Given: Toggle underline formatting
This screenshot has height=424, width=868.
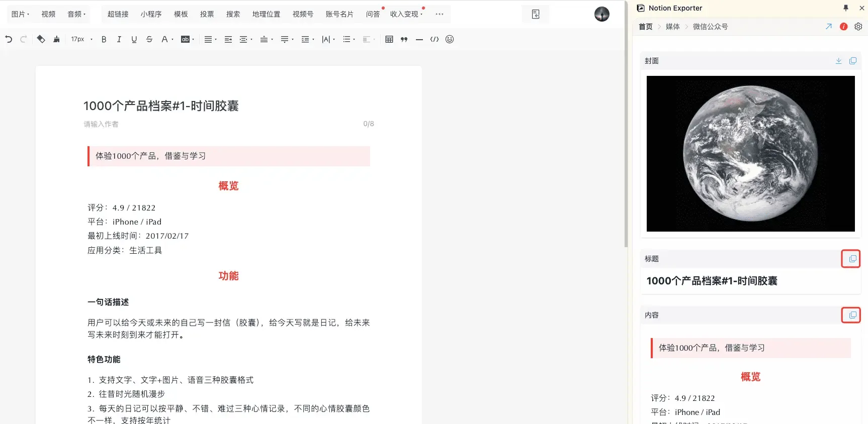Looking at the screenshot, I should 134,39.
